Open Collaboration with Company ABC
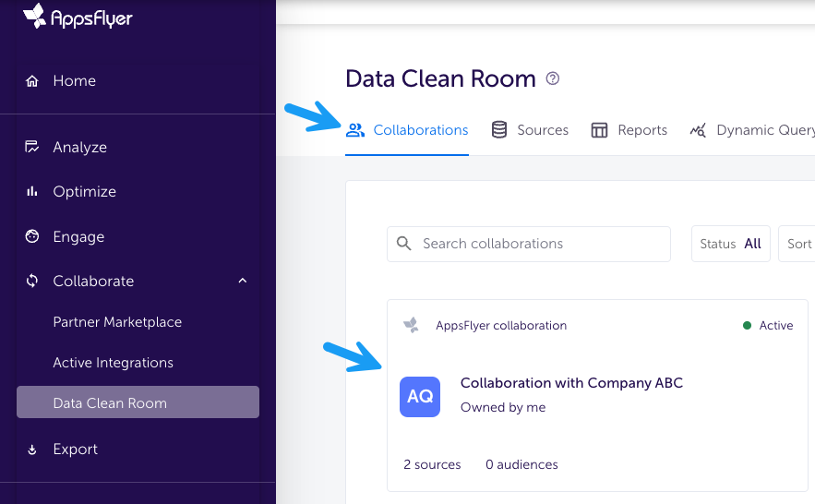Viewport: 815px width, 504px height. coord(571,383)
